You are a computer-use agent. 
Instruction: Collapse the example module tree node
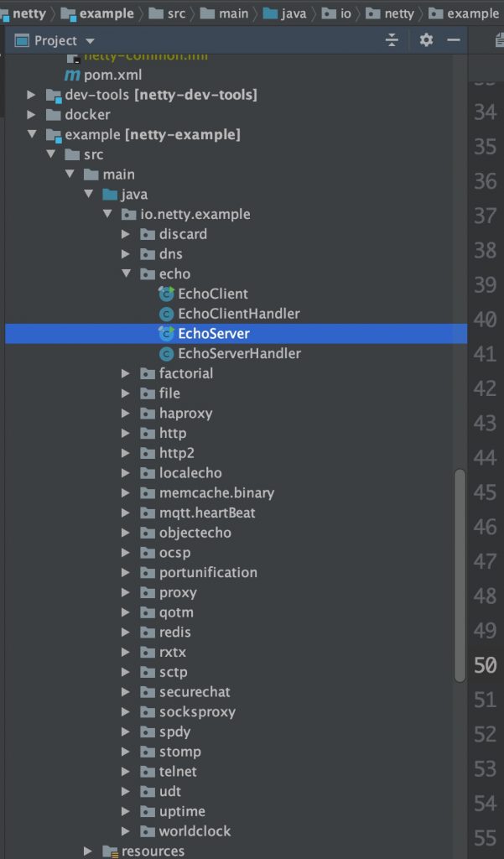pos(32,134)
